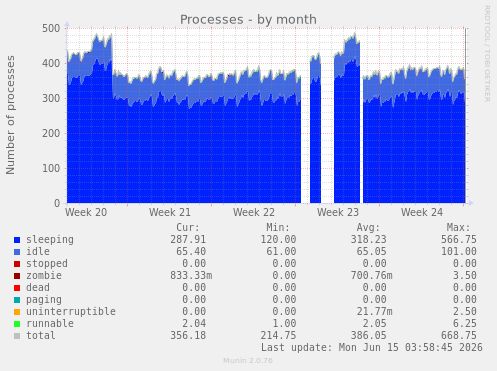Select the 'total' legend label
Screen dimensions: 497x371
(41, 335)
